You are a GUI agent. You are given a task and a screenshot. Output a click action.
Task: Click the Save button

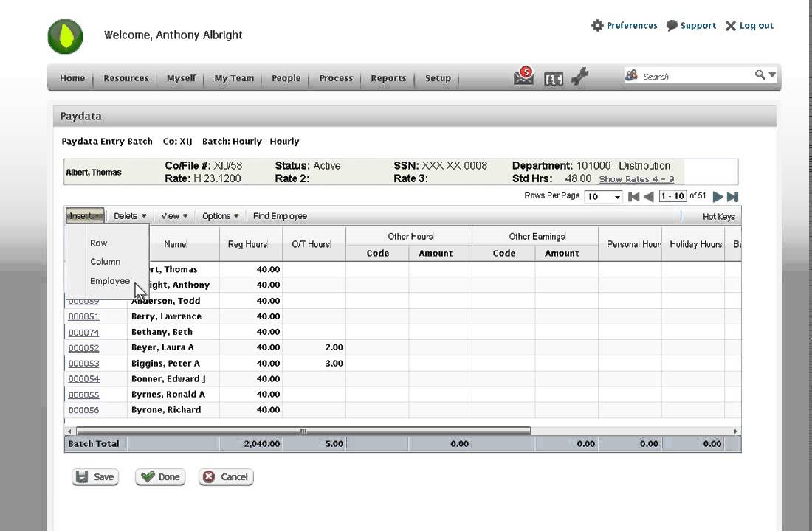95,476
